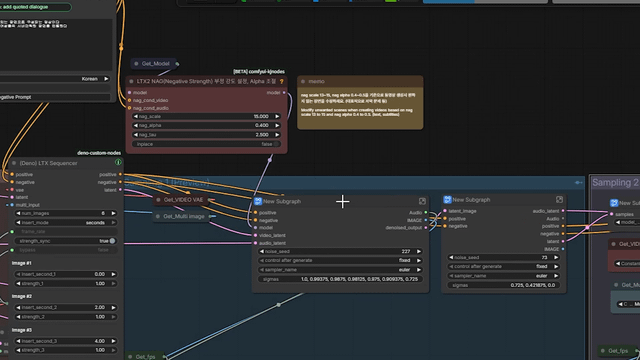Enter the noise_seed 73 subgraph via corner icon
The image size is (640, 360).
(559, 199)
